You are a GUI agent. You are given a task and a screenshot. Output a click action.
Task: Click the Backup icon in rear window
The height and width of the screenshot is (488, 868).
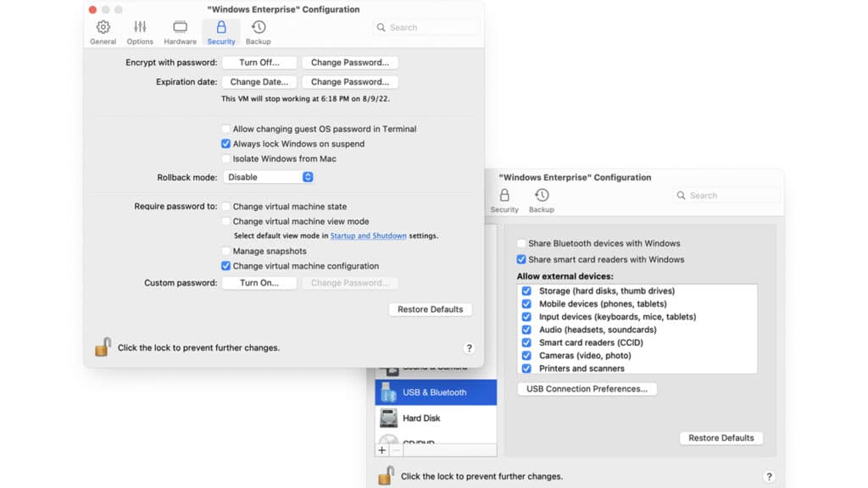(542, 196)
